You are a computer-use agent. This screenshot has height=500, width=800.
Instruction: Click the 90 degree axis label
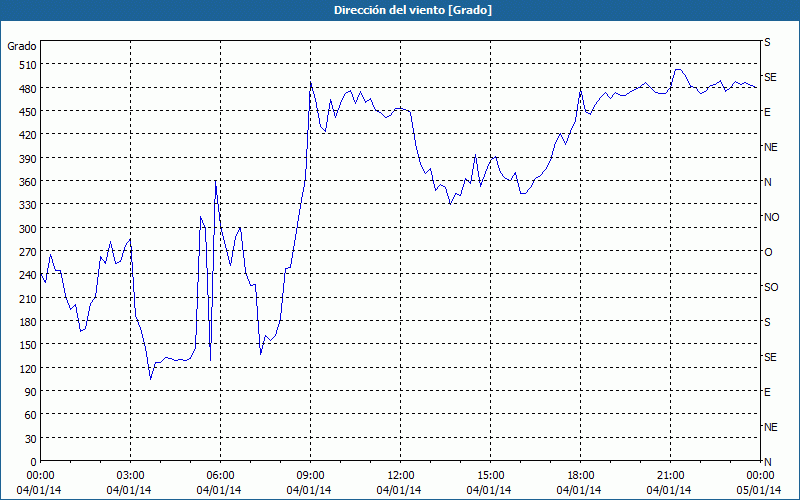pyautogui.click(x=31, y=392)
